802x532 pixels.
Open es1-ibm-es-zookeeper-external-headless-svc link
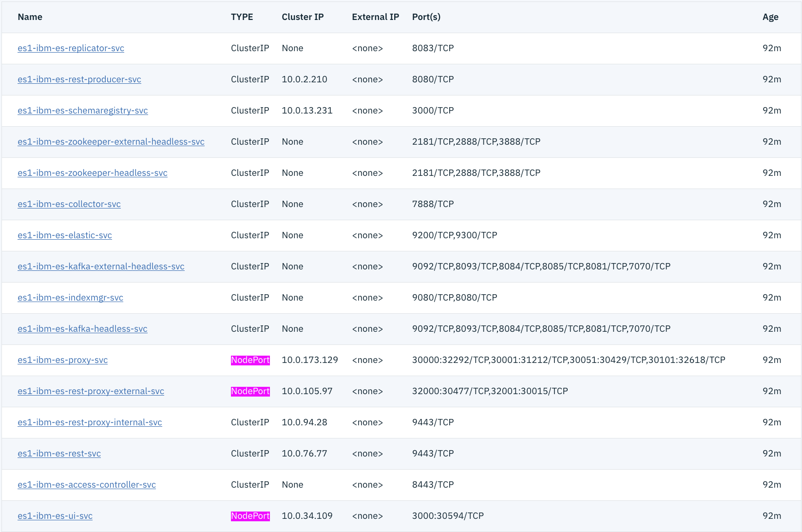(x=111, y=142)
